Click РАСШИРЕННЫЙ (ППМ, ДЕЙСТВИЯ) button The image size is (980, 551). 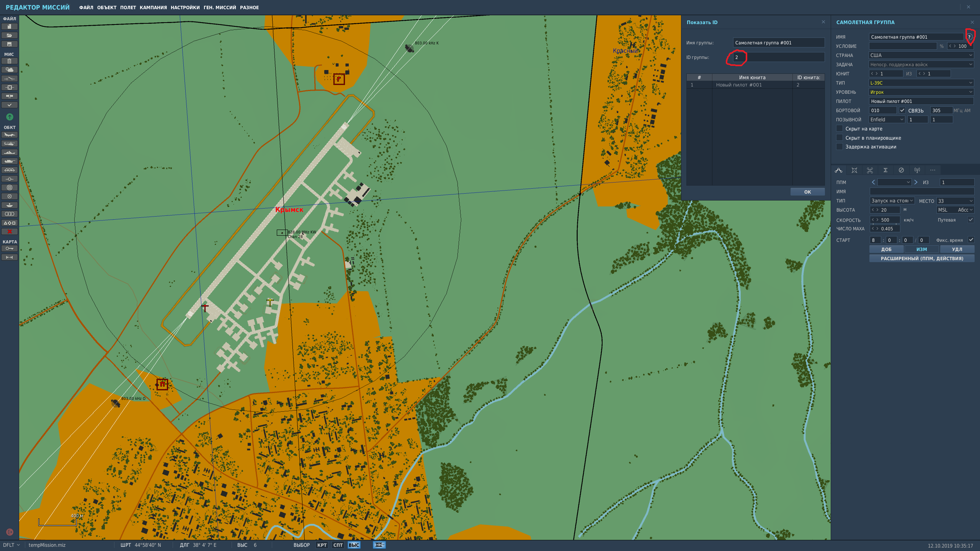tap(922, 259)
